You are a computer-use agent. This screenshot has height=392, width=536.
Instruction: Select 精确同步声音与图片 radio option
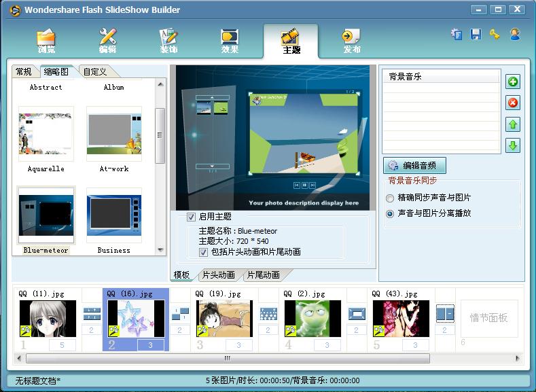390,198
